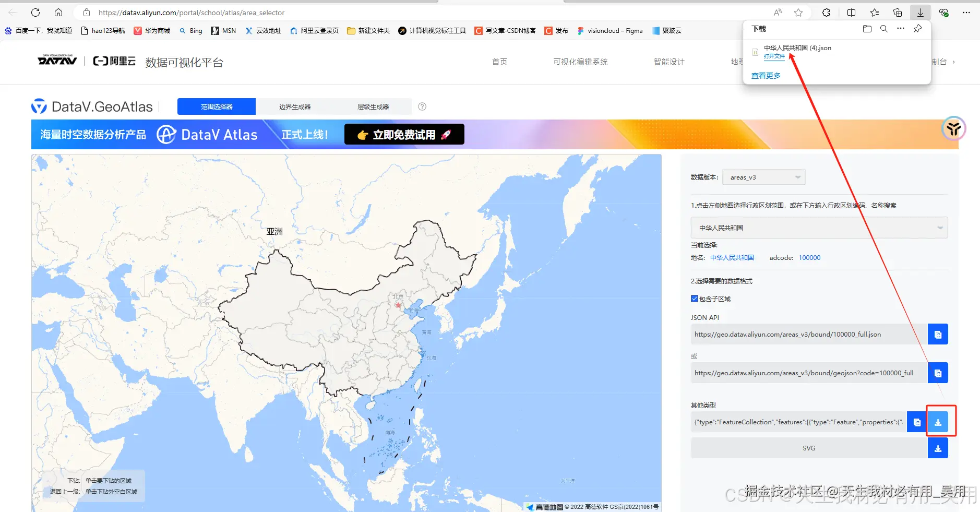Copy the FeatureCollection text under 其他类型

point(917,421)
